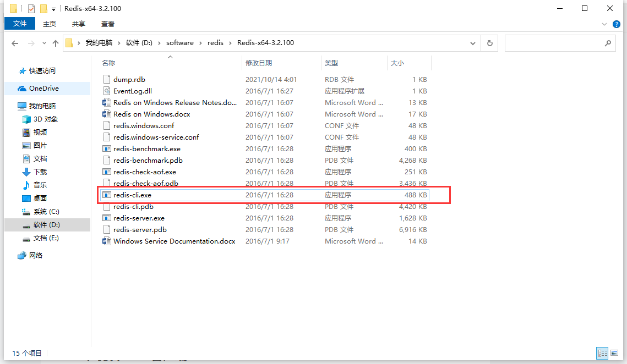
Task: Switch to details view layout icon
Action: [x=602, y=353]
